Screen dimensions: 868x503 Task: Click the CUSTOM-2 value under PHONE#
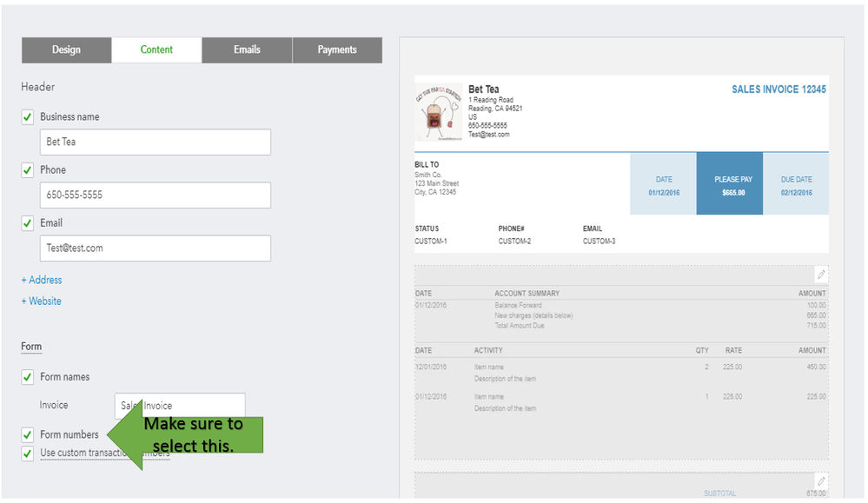(515, 242)
